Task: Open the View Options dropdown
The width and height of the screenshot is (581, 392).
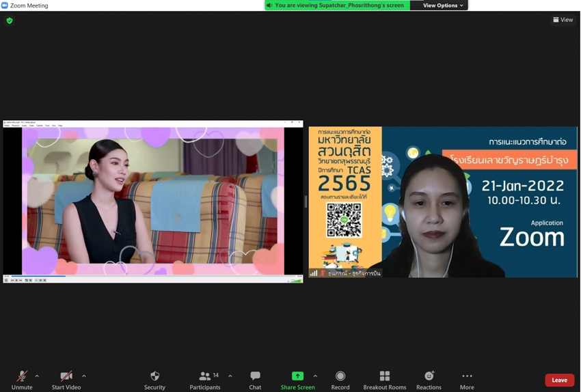Action: pyautogui.click(x=443, y=5)
